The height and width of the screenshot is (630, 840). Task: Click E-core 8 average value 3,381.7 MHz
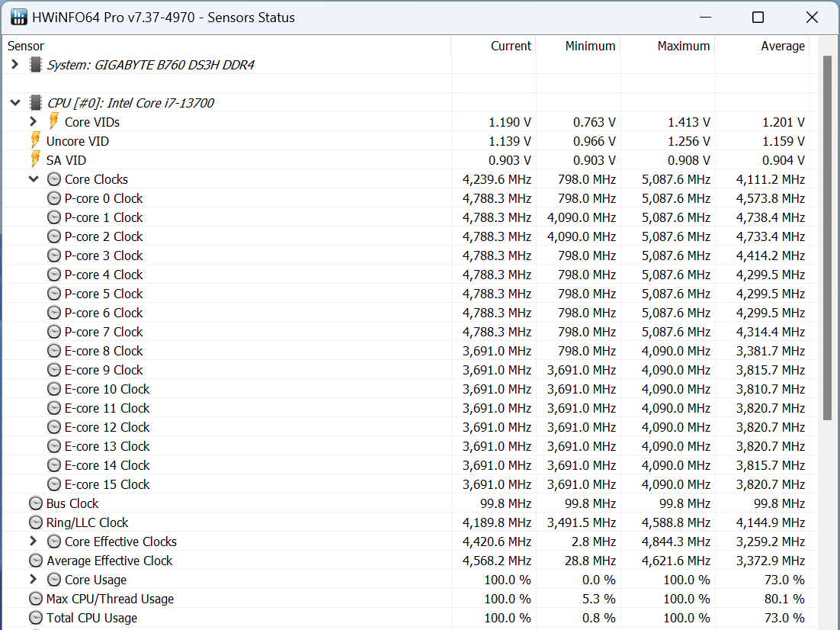(x=771, y=351)
